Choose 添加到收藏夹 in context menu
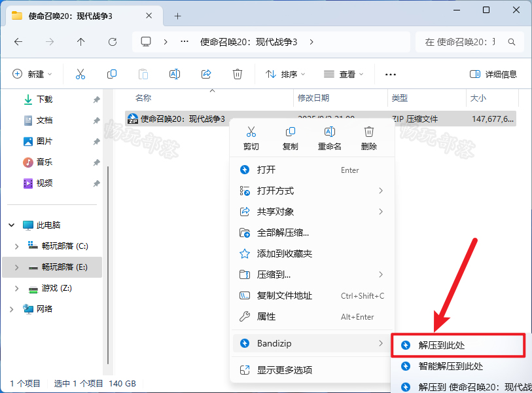The width and height of the screenshot is (532, 393). coord(312,253)
